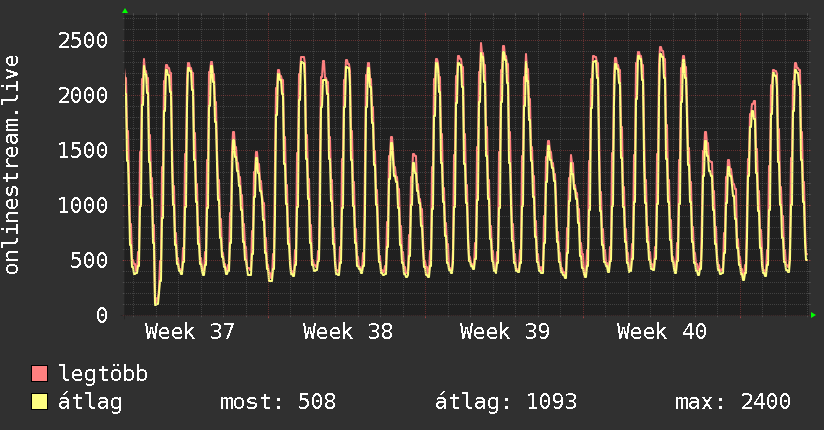Click the green arrow atop the y-axis
The width and height of the screenshot is (824, 430).
(x=125, y=11)
